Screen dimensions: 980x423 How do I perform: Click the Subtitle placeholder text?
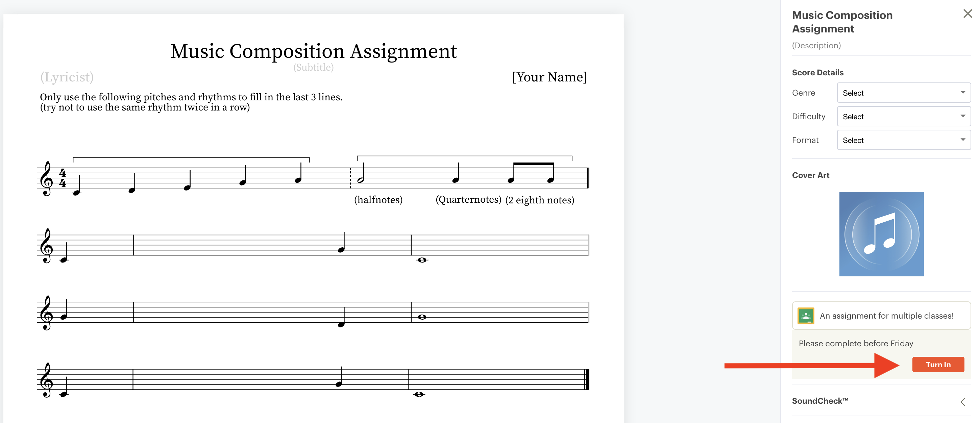[314, 67]
